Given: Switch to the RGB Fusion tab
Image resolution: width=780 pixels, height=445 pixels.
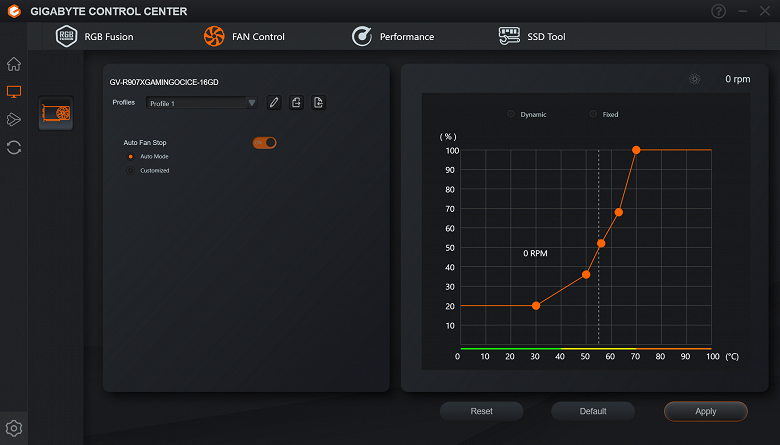Looking at the screenshot, I should 95,37.
